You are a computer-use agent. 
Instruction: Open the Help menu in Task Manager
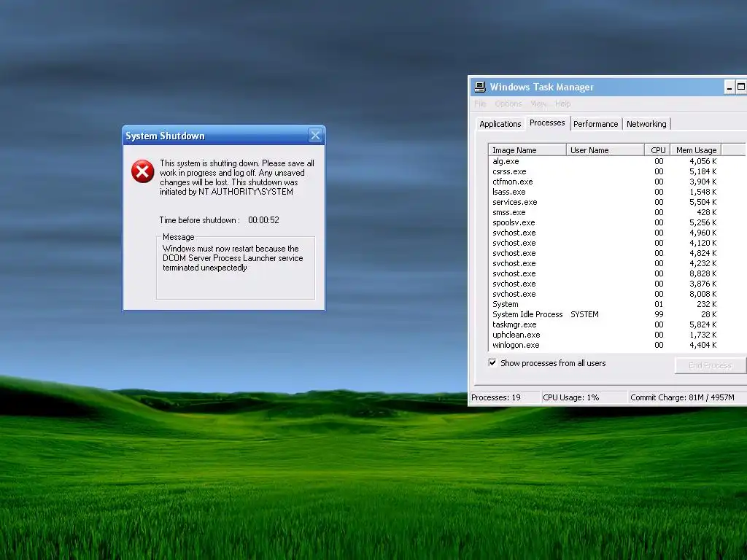(x=562, y=104)
